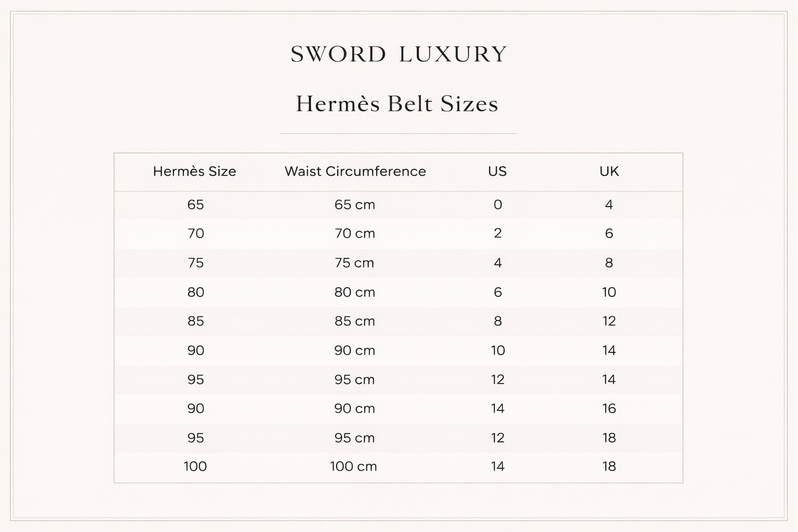Viewport: 798px width, 532px height.
Task: Select US size 2 cell
Action: 498,234
